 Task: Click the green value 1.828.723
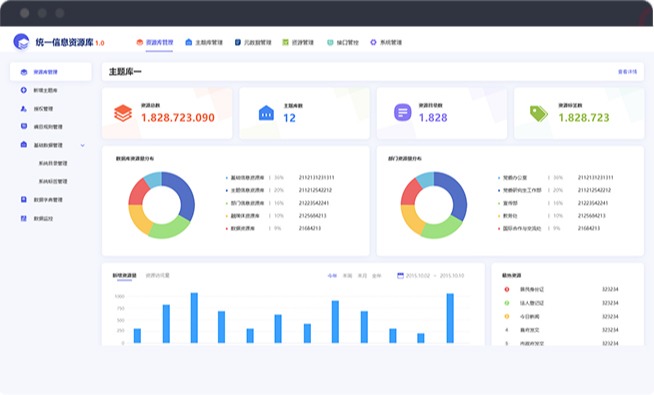[x=584, y=118]
